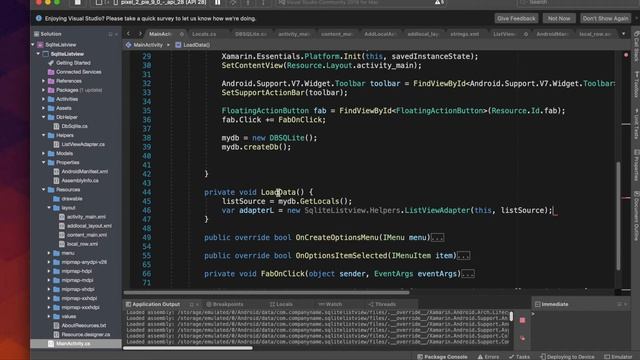Click the red error indicator atop editor scrollbar
The width and height of the screenshot is (640, 360).
[x=626, y=55]
